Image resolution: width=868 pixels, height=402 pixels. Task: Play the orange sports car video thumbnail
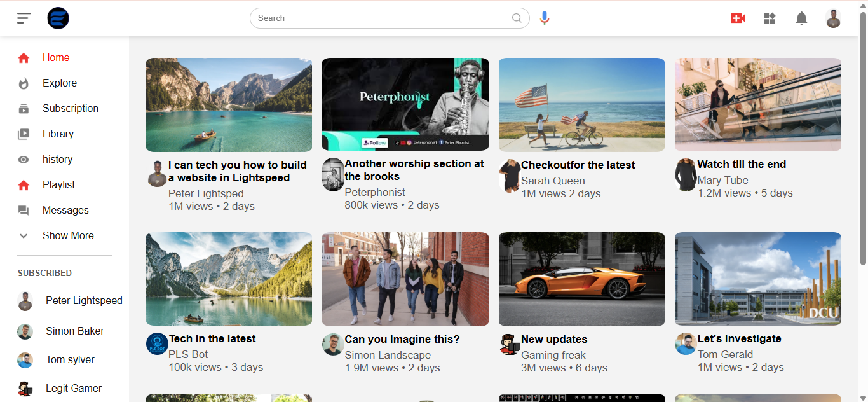click(581, 279)
